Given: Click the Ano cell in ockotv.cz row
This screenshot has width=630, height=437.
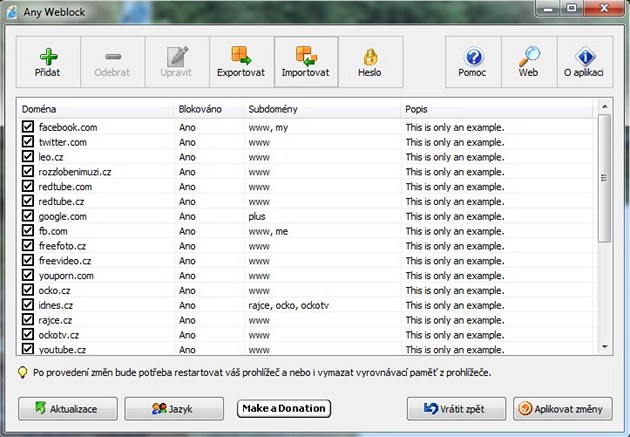Looking at the screenshot, I should (x=187, y=335).
